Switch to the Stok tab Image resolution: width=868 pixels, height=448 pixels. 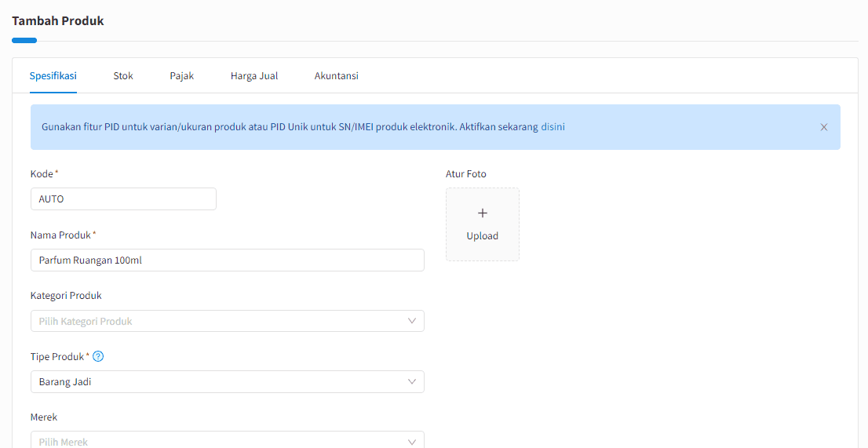pos(123,76)
